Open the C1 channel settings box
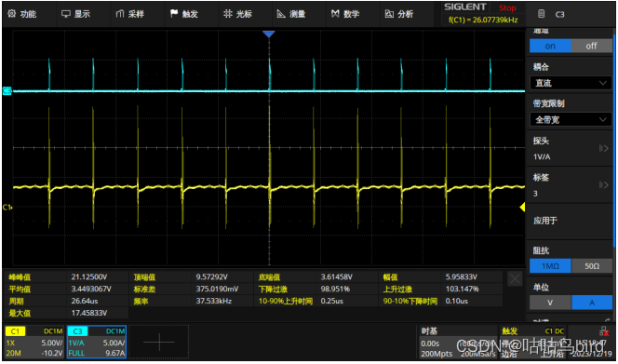The height and width of the screenshot is (364, 618). pos(34,342)
